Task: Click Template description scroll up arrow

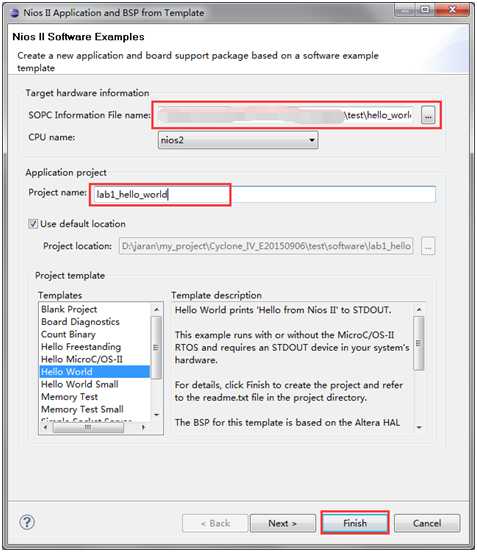Action: pyautogui.click(x=419, y=310)
